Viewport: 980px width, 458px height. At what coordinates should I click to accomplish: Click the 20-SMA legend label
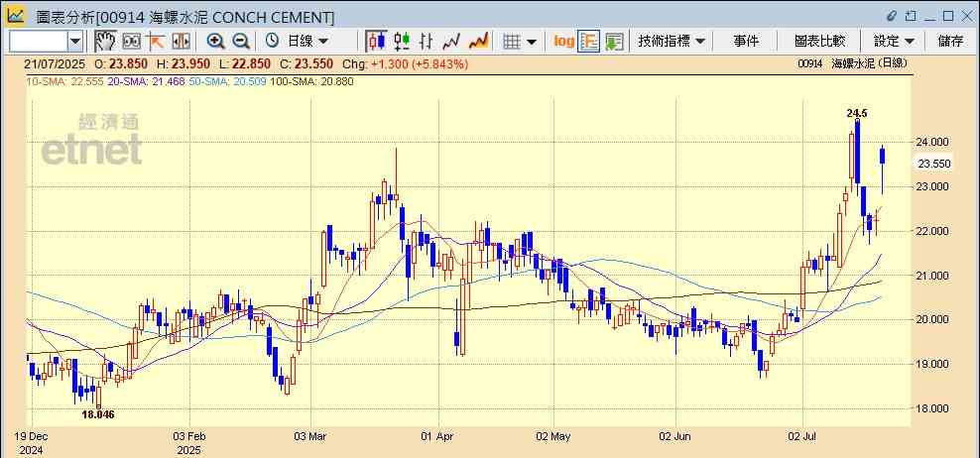pyautogui.click(x=146, y=81)
